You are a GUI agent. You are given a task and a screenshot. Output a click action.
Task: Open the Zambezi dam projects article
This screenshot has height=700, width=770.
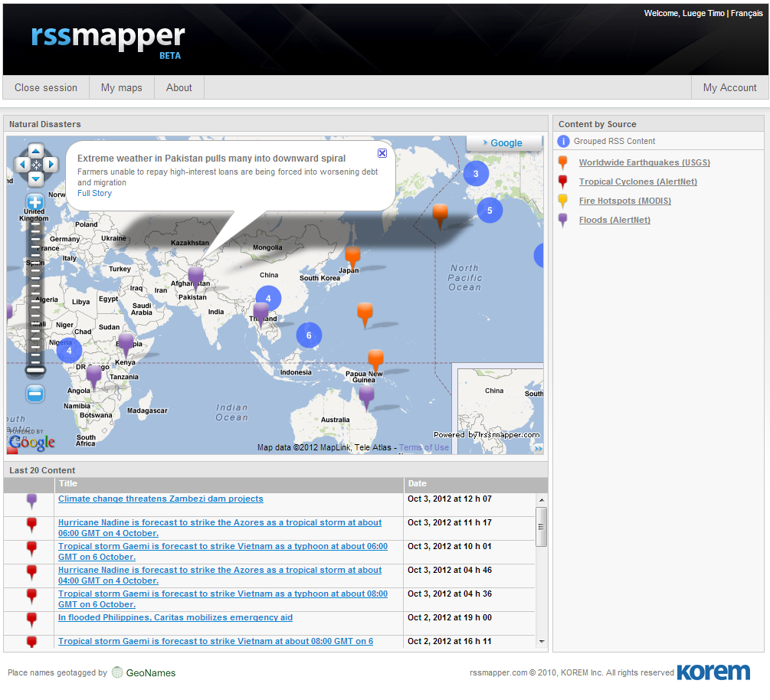click(x=161, y=499)
